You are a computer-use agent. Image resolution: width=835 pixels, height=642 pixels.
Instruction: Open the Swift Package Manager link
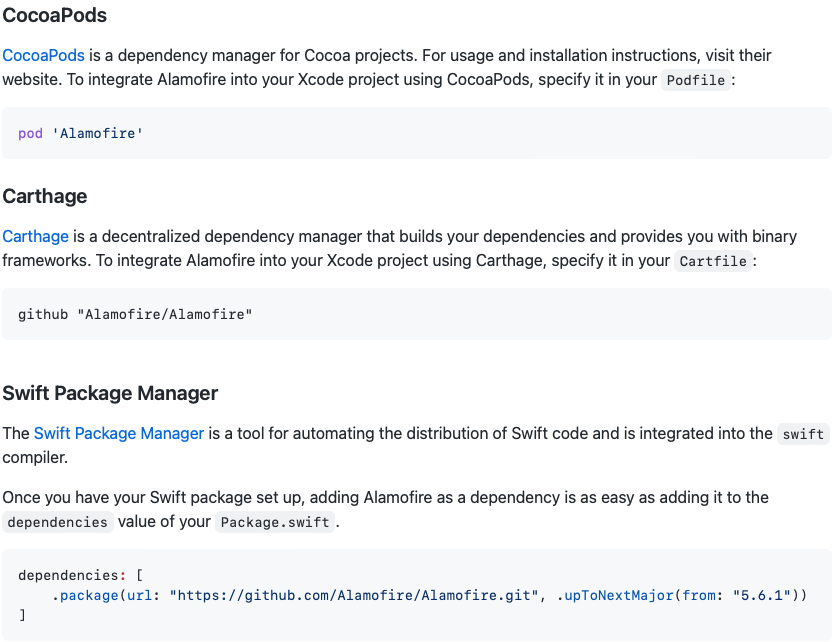(119, 433)
